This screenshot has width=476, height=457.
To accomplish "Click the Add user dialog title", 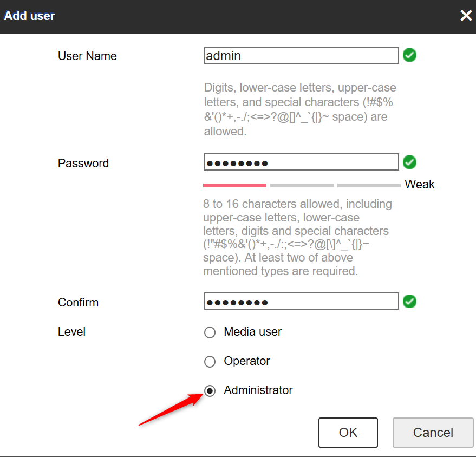I will pyautogui.click(x=29, y=16).
